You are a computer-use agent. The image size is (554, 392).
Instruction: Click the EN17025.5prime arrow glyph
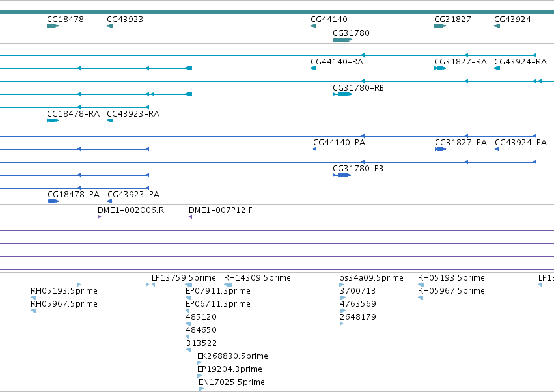[201, 389]
